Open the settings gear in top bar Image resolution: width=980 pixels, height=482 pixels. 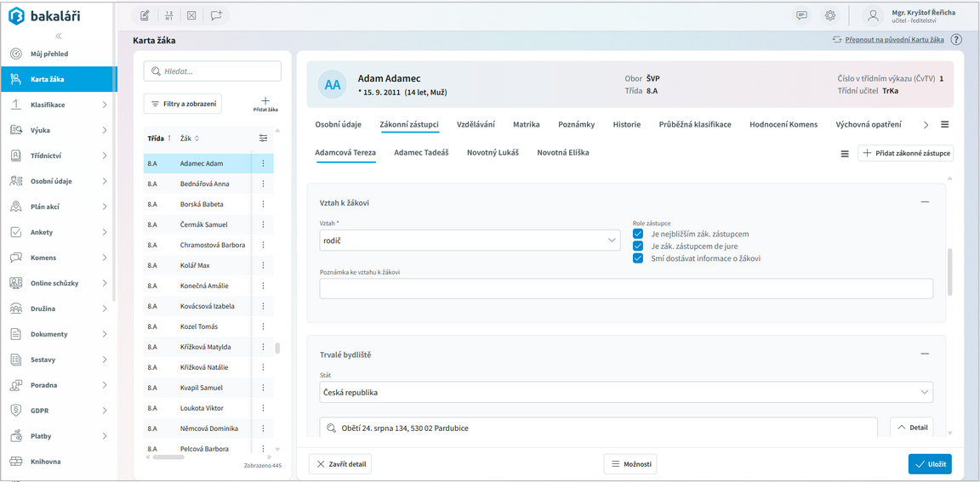pos(830,15)
